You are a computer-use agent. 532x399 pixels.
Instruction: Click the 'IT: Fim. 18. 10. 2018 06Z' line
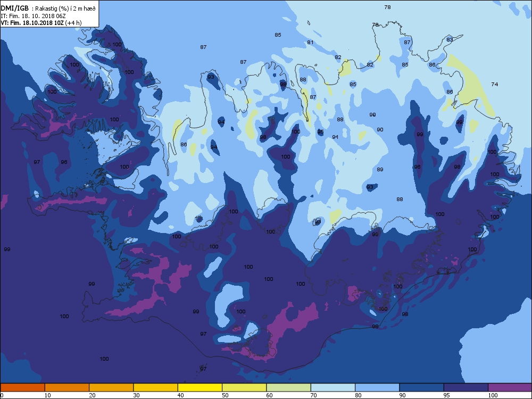click(x=32, y=16)
